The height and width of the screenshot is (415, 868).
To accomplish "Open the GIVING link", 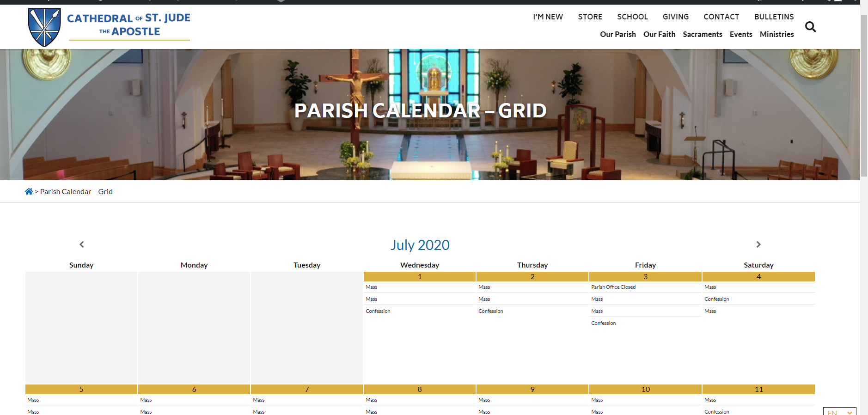I will coord(675,17).
